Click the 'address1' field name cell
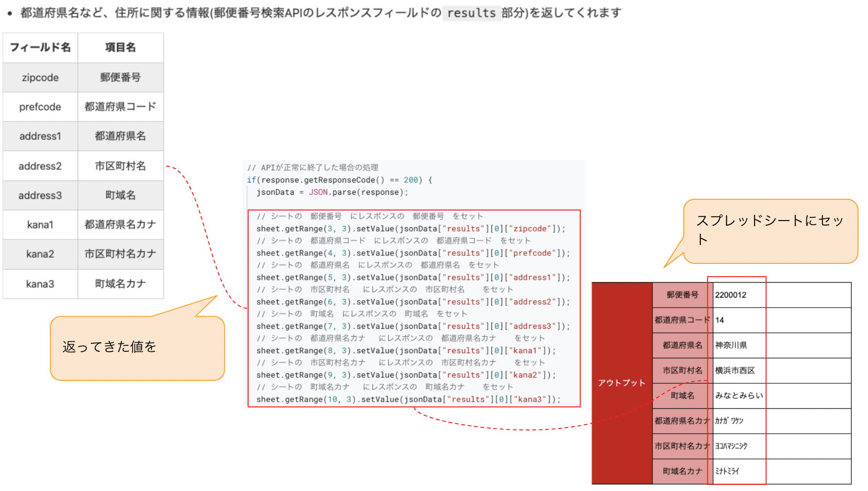This screenshot has width=868, height=491. pos(40,136)
